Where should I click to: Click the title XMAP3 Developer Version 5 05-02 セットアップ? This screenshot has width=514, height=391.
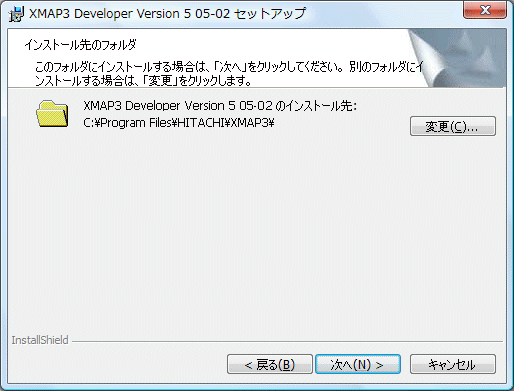(x=167, y=14)
